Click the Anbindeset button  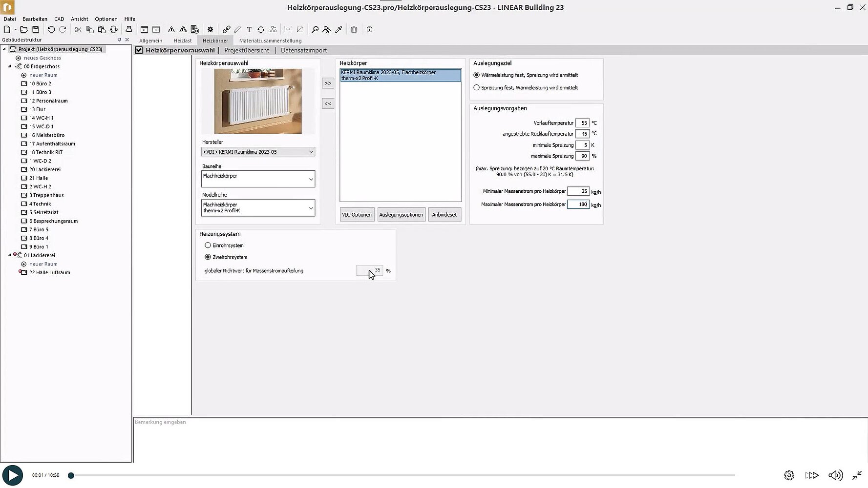445,215
